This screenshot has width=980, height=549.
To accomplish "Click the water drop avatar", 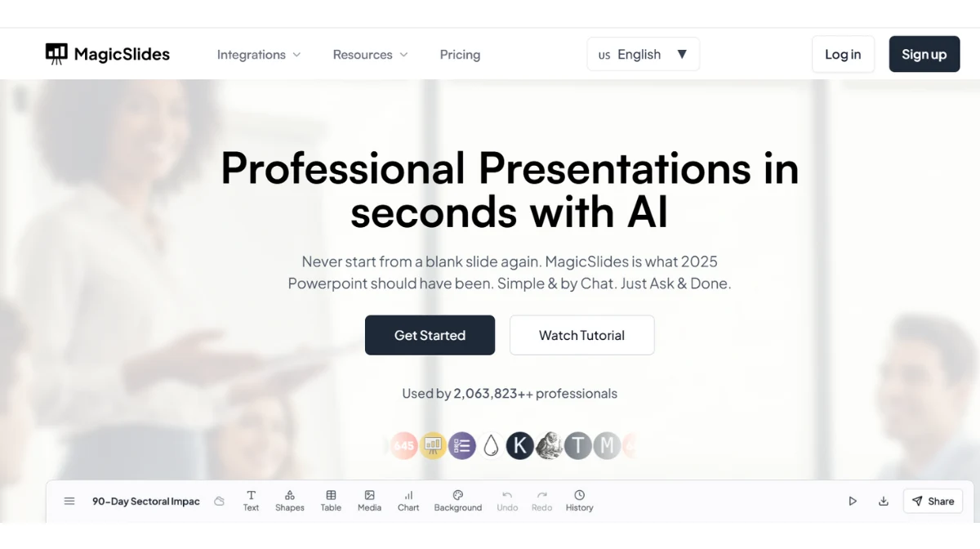I will 491,445.
